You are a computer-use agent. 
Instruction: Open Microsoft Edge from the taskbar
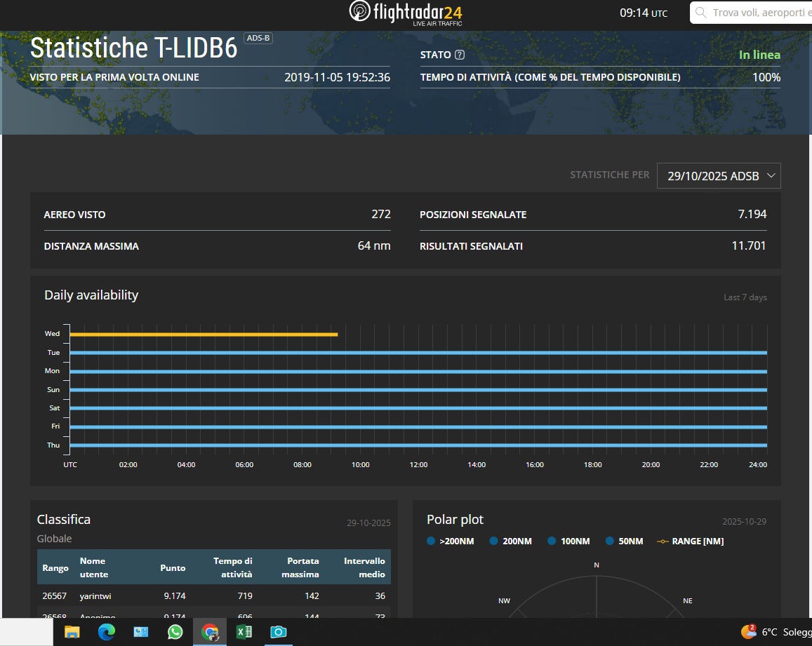(106, 632)
